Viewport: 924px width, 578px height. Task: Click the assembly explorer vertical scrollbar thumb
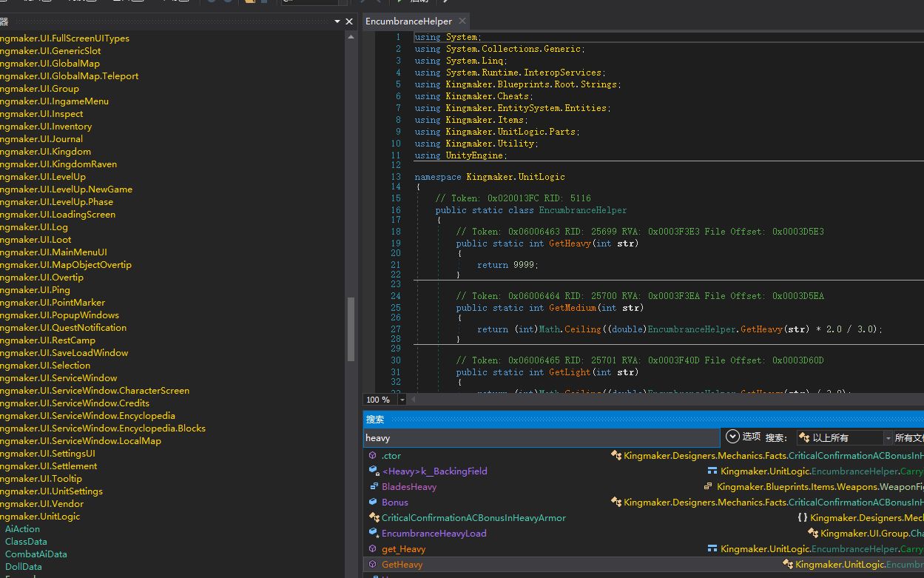pos(351,329)
